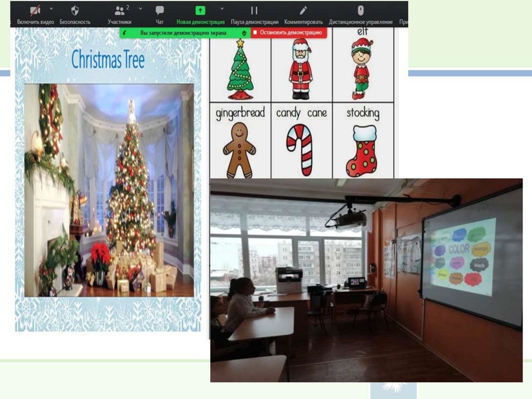Select the Santa Claus flashcard

point(301,68)
